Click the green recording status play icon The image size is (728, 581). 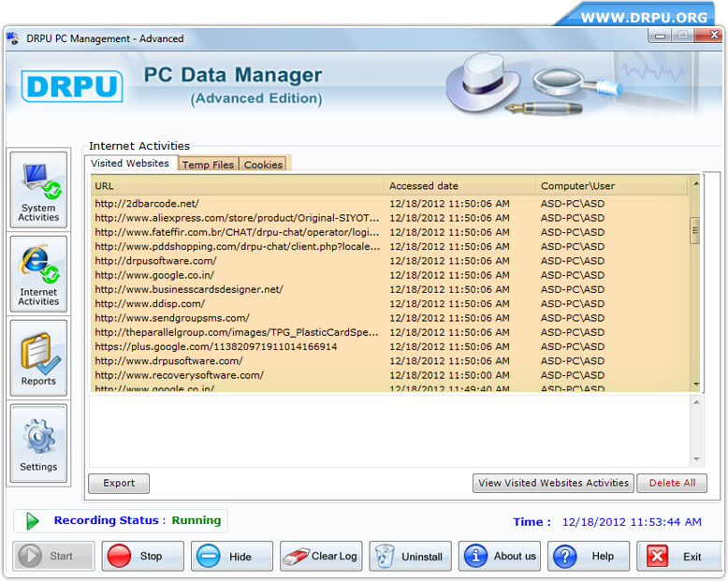point(33,521)
